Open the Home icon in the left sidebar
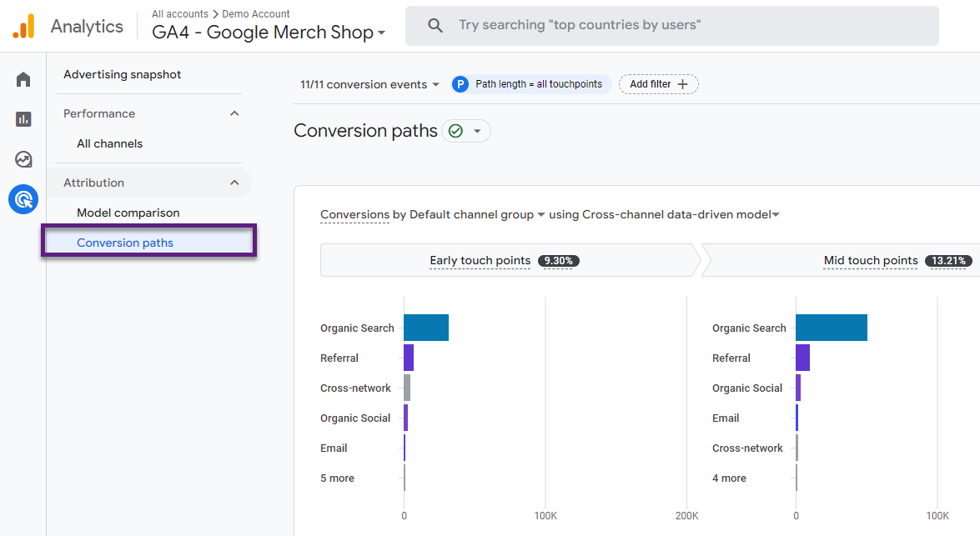980x536 pixels. (23, 78)
